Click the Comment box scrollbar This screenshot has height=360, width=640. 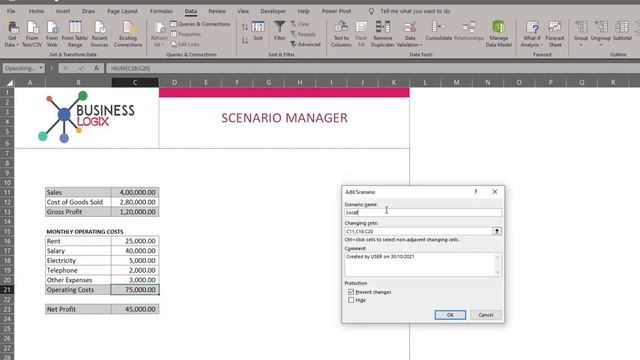(x=498, y=264)
